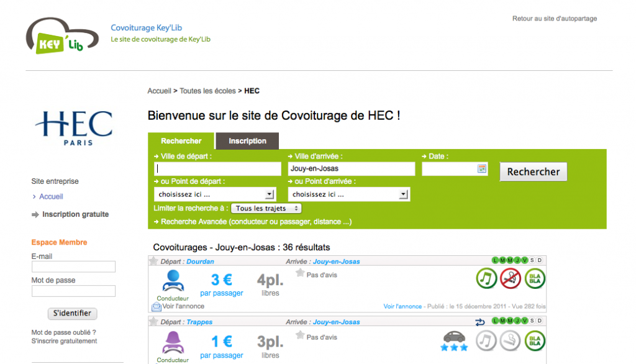Image resolution: width=636 pixels, height=364 pixels.
Task: Click the car comfort icon with three stars
Action: click(454, 341)
